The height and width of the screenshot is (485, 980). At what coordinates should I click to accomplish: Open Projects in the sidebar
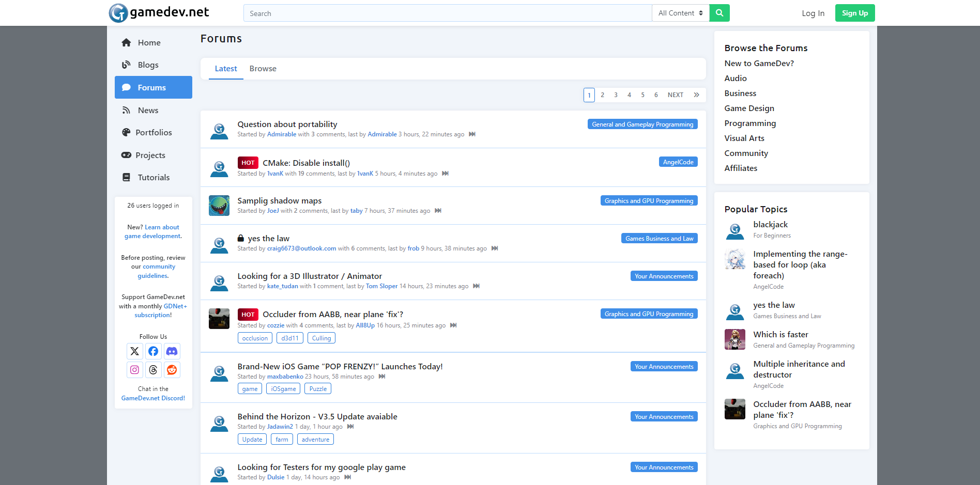point(154,155)
